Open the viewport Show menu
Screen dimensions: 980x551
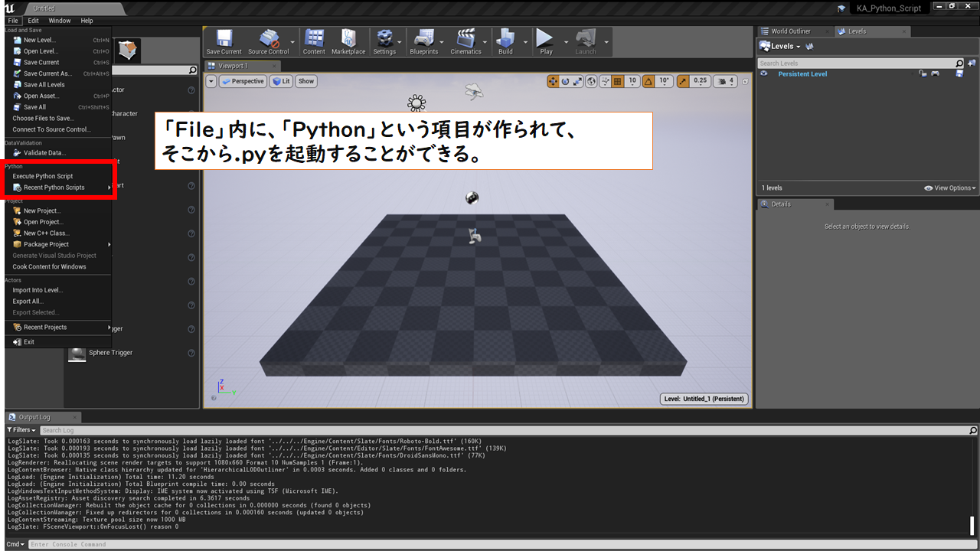point(306,81)
